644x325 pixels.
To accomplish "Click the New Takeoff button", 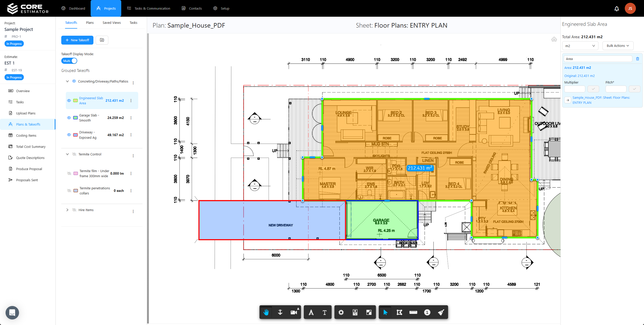I will point(77,40).
